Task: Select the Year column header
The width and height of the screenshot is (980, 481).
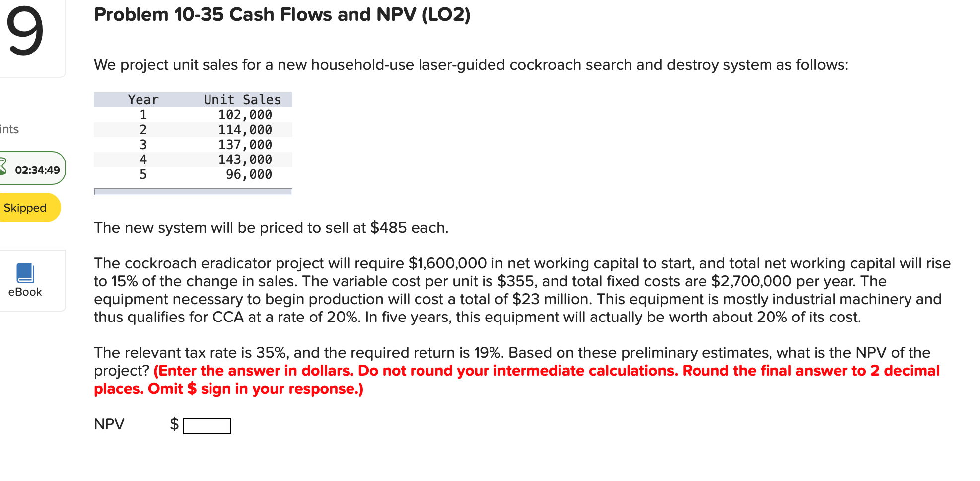Action: [x=143, y=99]
